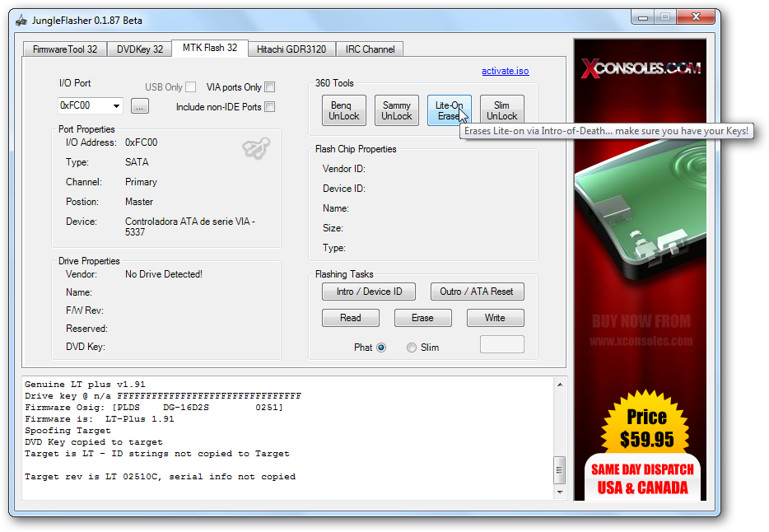This screenshot has width=769, height=532.
Task: Switch to the FirmwareTool 32 tab
Action: click(65, 49)
